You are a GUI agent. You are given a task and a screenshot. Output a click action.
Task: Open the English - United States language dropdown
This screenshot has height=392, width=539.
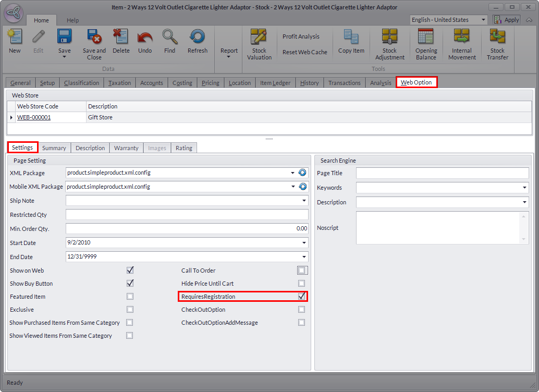[483, 20]
